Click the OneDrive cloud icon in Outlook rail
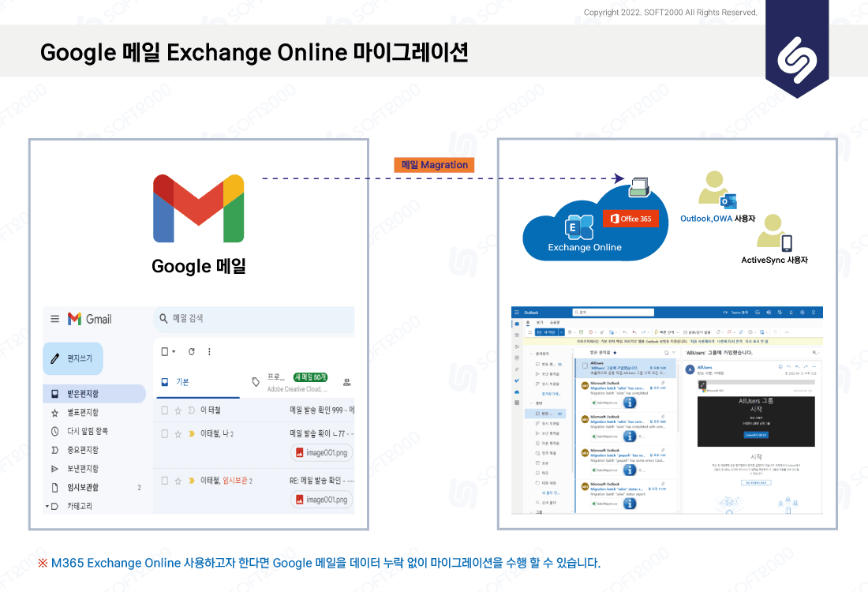This screenshot has width=868, height=592. coord(517,392)
